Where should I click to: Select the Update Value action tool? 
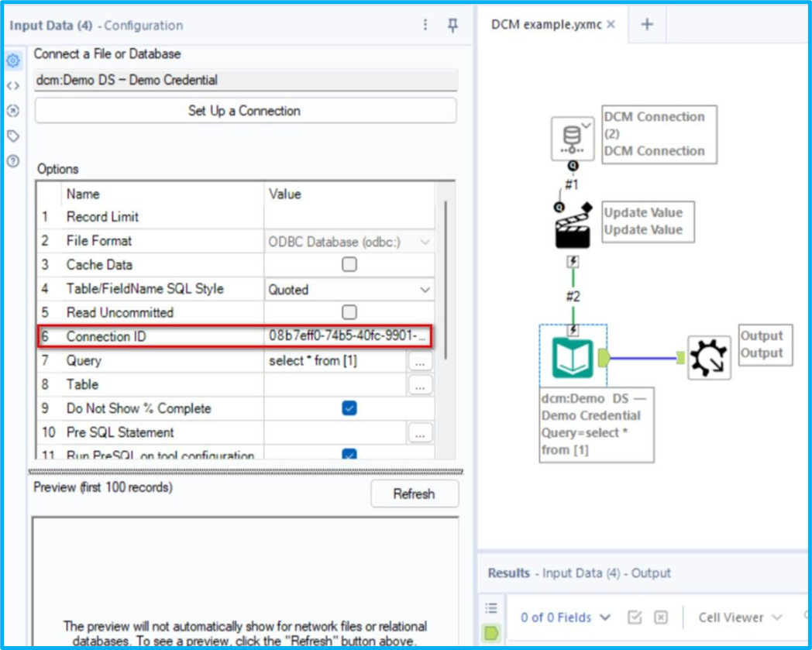(x=571, y=225)
